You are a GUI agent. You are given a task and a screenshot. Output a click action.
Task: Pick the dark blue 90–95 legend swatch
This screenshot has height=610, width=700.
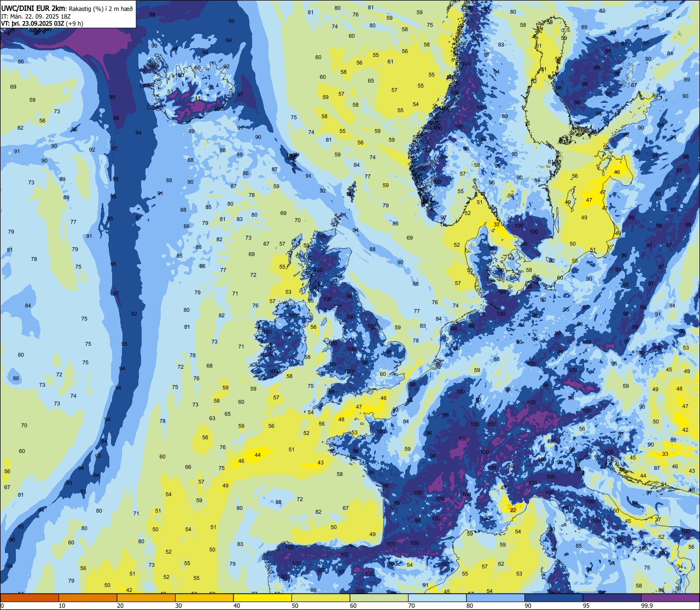(x=553, y=597)
